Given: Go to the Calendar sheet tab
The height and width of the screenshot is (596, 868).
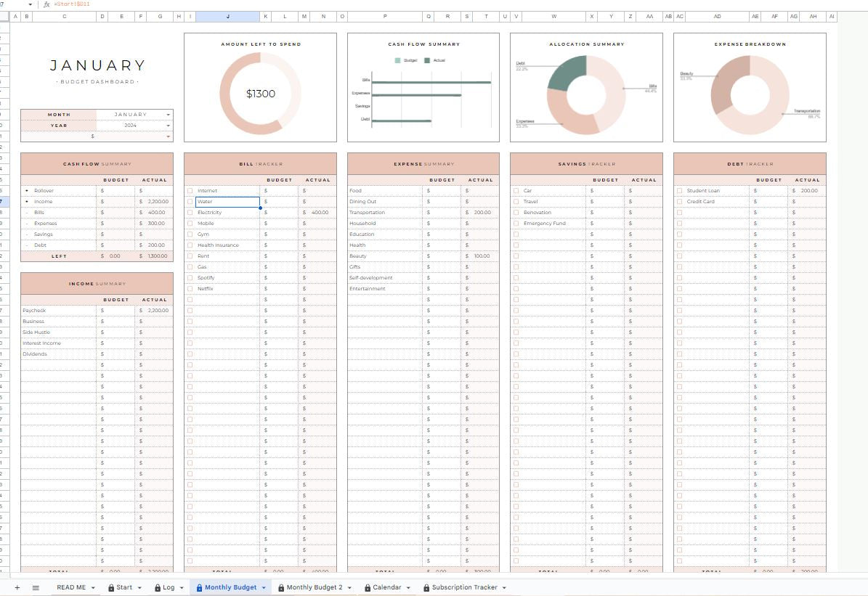Looking at the screenshot, I should pyautogui.click(x=386, y=588).
